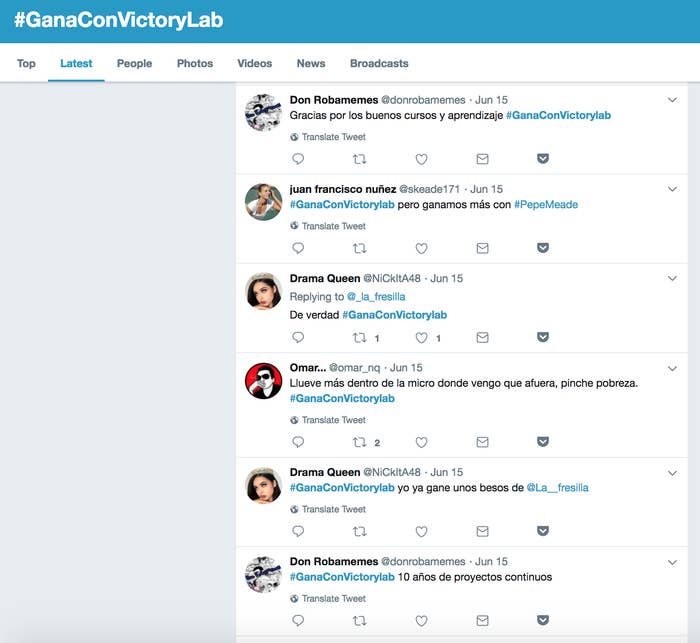Open chevron menu on 'yo ya gane unos besos' tweet
Screen dimensions: 700x643
672,473
